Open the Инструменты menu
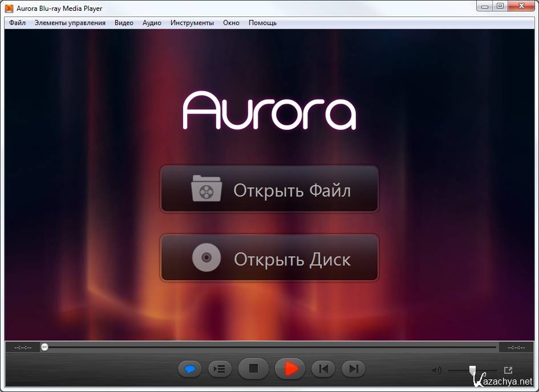Image resolution: width=539 pixels, height=392 pixels. coord(192,23)
